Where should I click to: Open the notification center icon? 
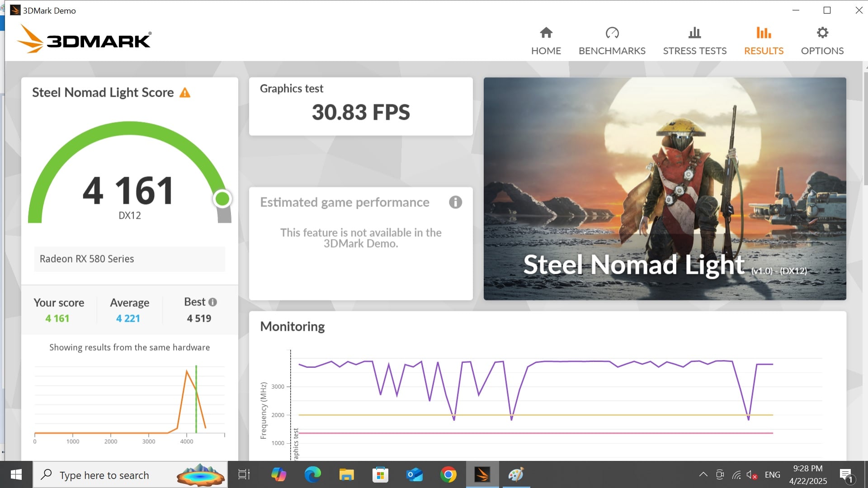(847, 474)
